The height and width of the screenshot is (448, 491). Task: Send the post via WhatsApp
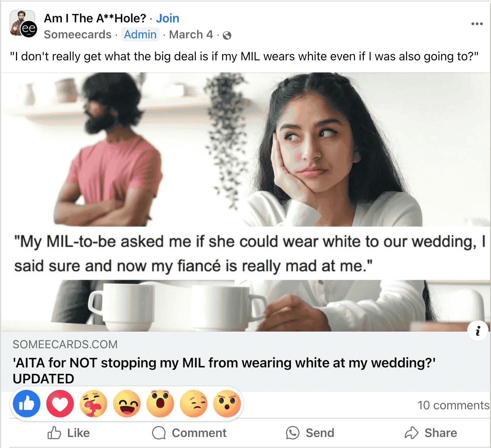point(310,433)
